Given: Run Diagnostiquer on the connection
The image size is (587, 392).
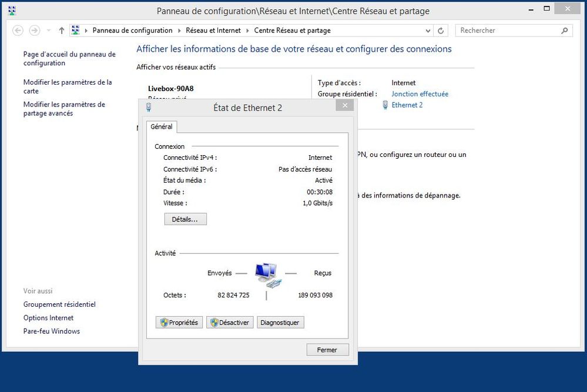Looking at the screenshot, I should 280,323.
